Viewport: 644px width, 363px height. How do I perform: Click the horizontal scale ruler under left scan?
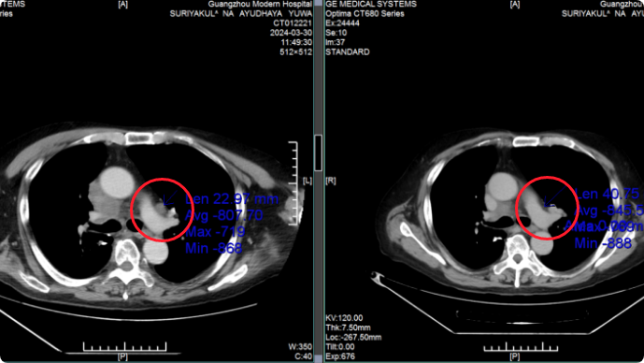125,346
